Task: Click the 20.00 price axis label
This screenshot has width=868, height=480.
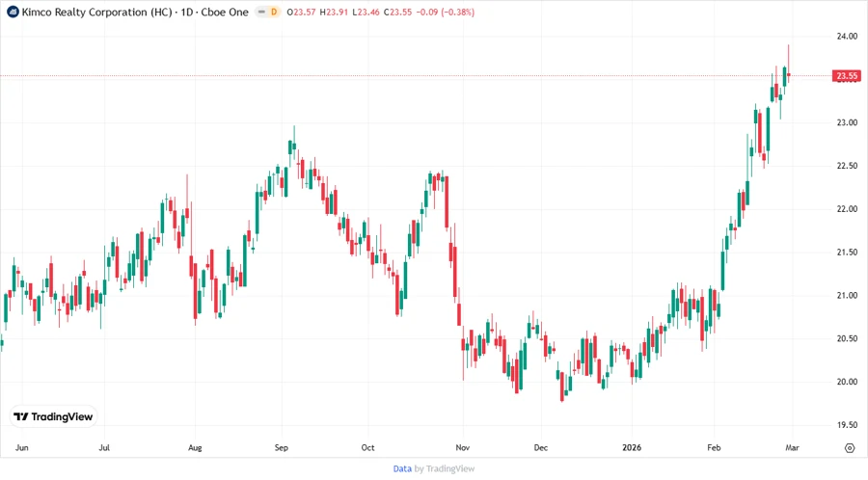Action: point(847,382)
